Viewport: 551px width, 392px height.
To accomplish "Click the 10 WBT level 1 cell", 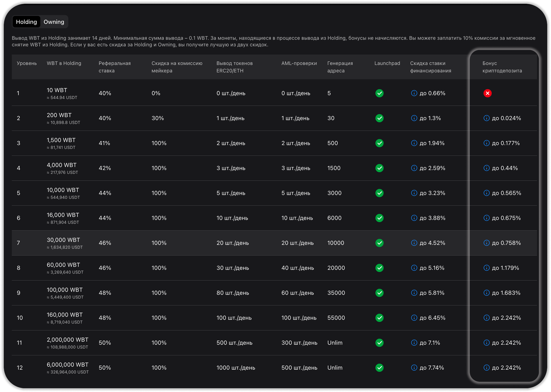I will click(57, 90).
